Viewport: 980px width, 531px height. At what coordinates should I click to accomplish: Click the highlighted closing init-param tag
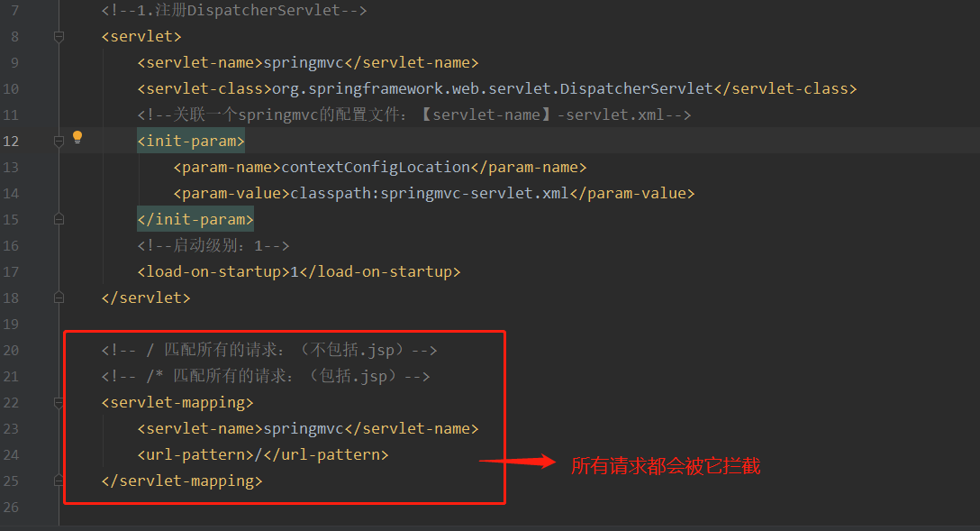[x=195, y=220]
